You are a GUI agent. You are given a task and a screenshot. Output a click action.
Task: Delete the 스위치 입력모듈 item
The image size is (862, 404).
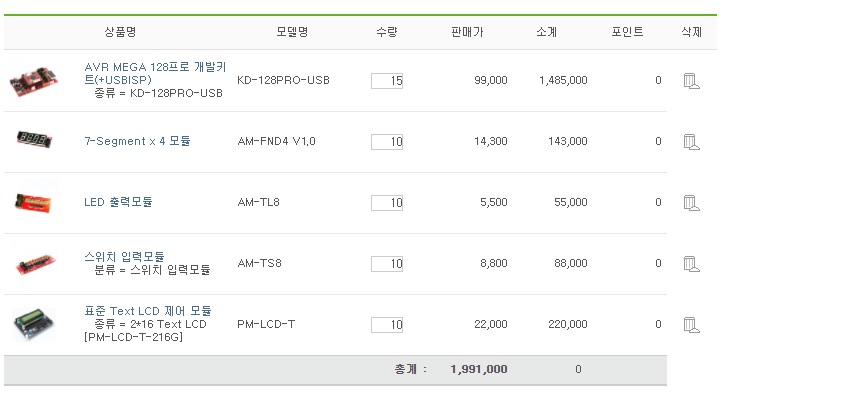[691, 264]
